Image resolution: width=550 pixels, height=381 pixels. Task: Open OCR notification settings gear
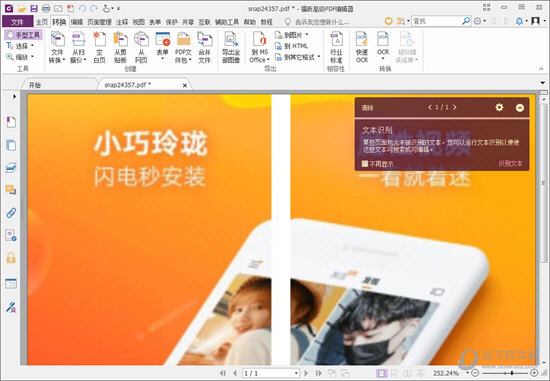(x=499, y=107)
